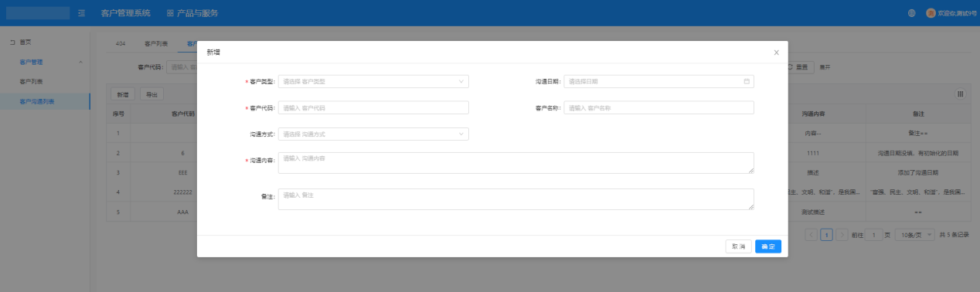Screen dimensions: 980x292
Task: Click the table cell EEE
Action: 183,172
